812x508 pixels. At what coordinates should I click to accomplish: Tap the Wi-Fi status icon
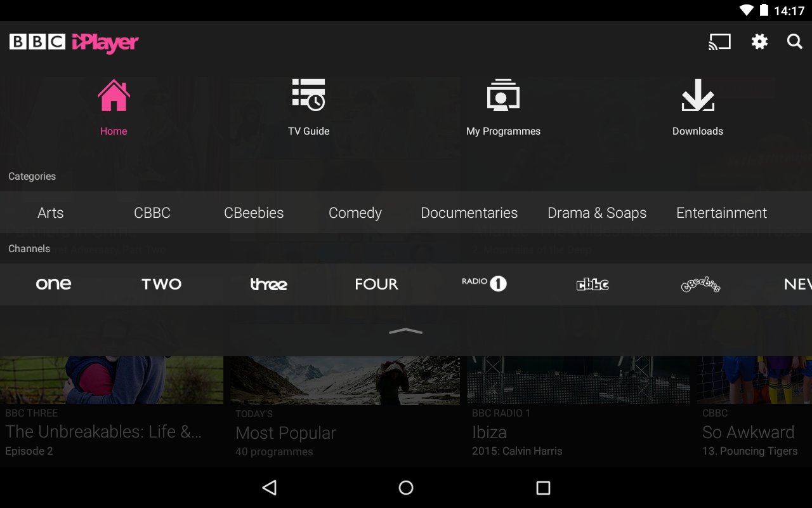(x=747, y=10)
